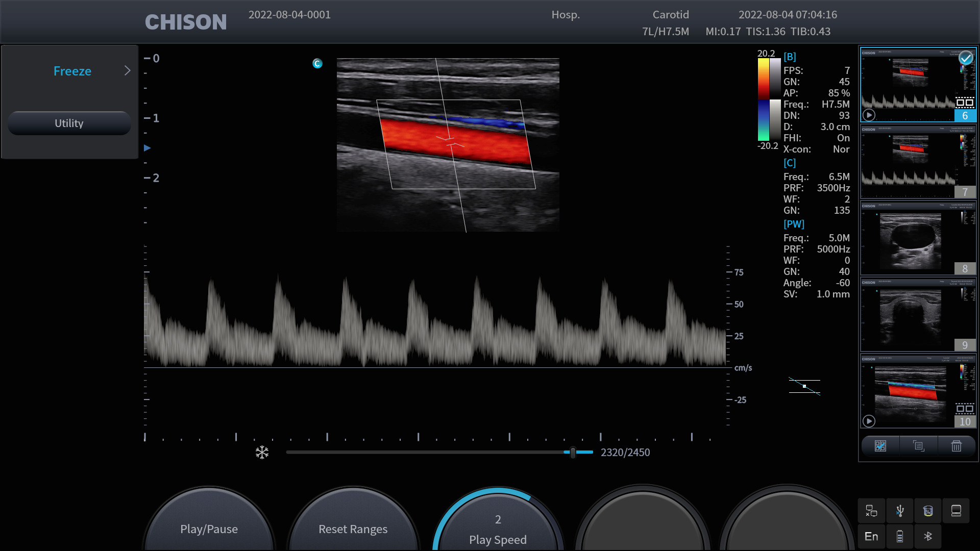Delete selected thumbnails with trash icon
Viewport: 980px width, 551px height.
click(956, 446)
